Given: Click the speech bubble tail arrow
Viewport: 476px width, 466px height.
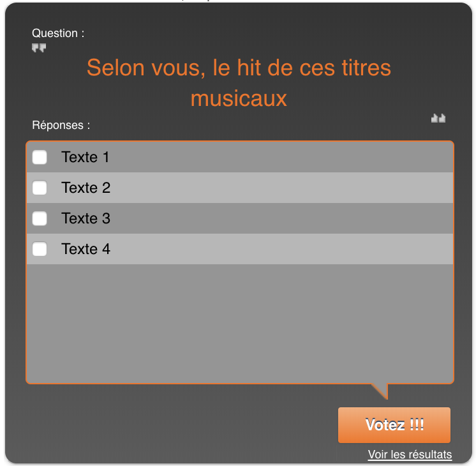Looking at the screenshot, I should 380,391.
